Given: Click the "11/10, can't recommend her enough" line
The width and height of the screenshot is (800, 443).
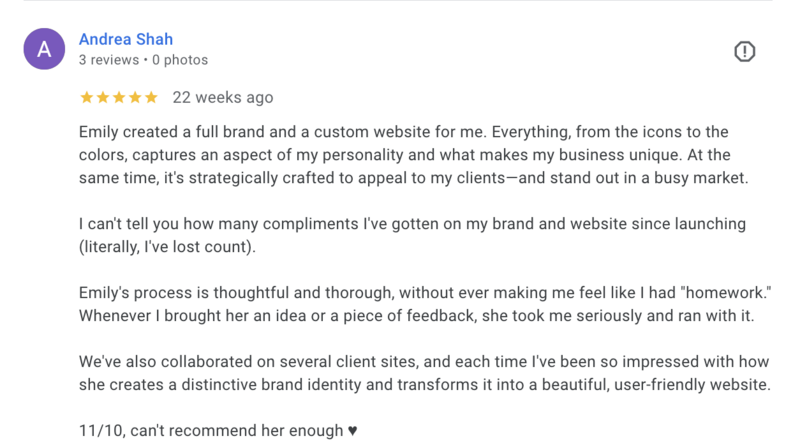Looking at the screenshot, I should pyautogui.click(x=218, y=430).
